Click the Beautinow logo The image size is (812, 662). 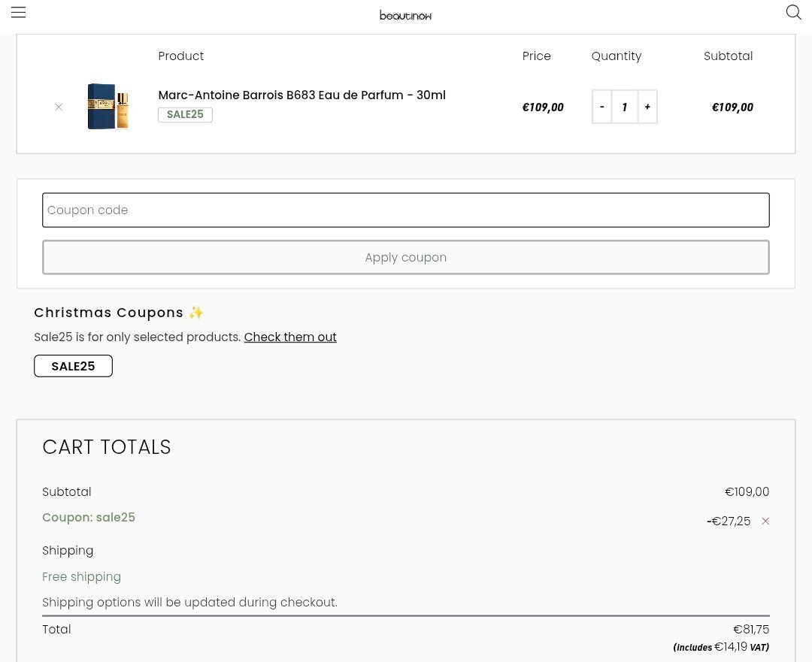click(x=405, y=15)
